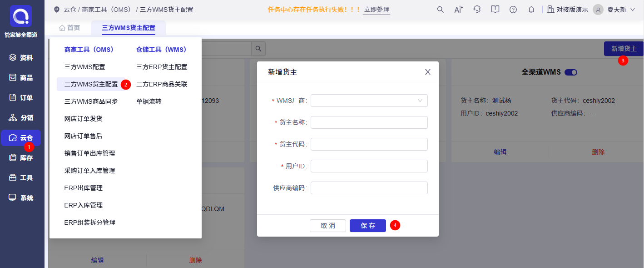
Task: Close the 新增货主 dialog with X
Action: 427,72
